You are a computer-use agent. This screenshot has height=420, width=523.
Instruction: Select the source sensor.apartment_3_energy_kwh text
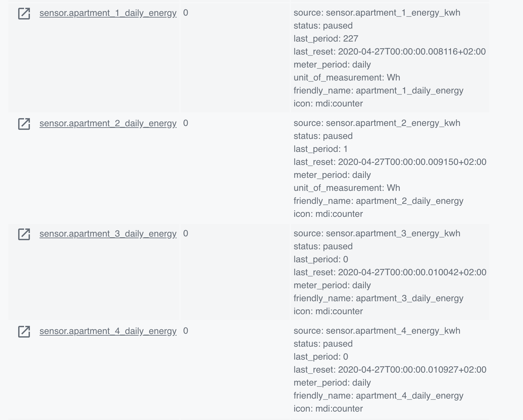[x=377, y=234]
